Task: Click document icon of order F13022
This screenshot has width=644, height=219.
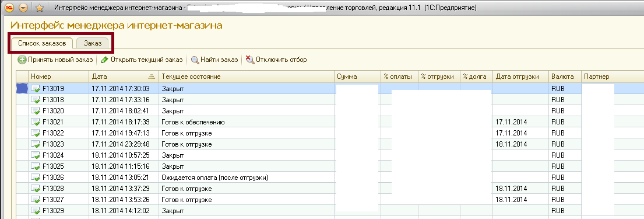Action: [x=36, y=133]
